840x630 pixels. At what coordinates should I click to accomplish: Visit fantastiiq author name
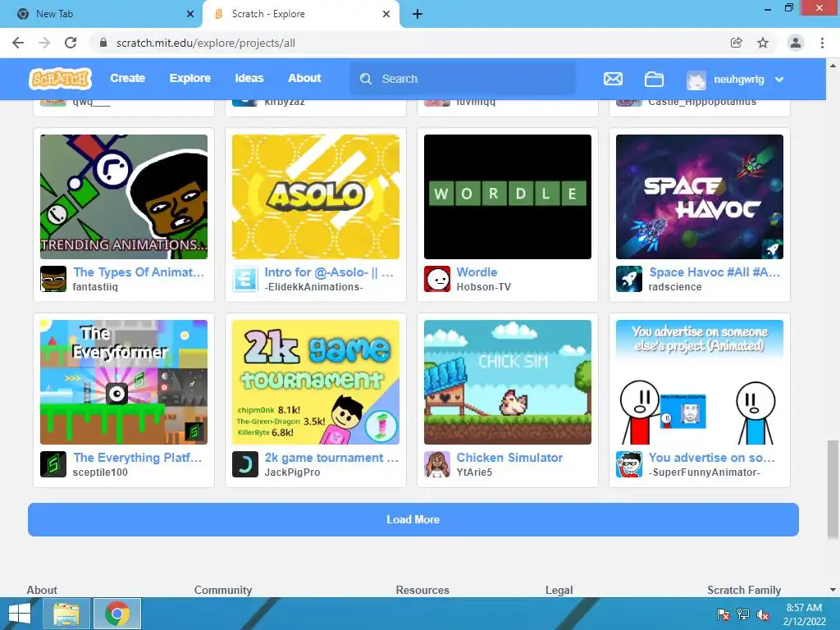pyautogui.click(x=95, y=287)
